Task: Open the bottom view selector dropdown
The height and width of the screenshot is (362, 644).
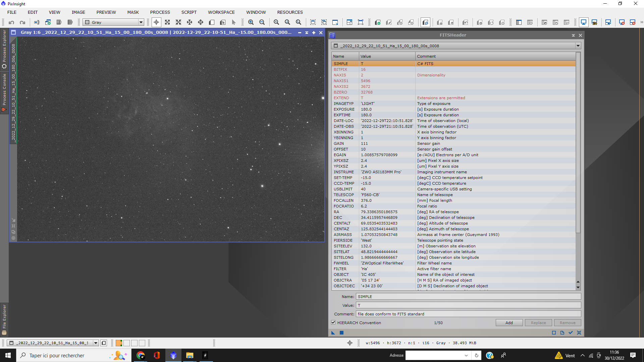Action: [96, 343]
